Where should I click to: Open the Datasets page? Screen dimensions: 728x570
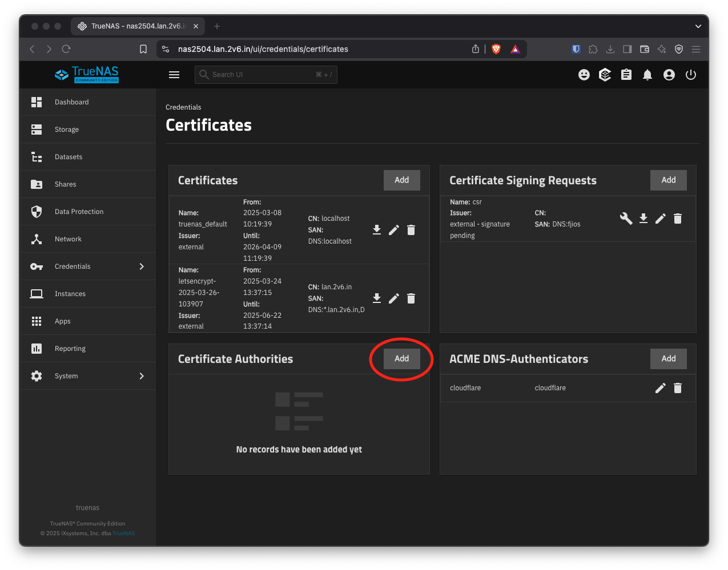pos(88,157)
